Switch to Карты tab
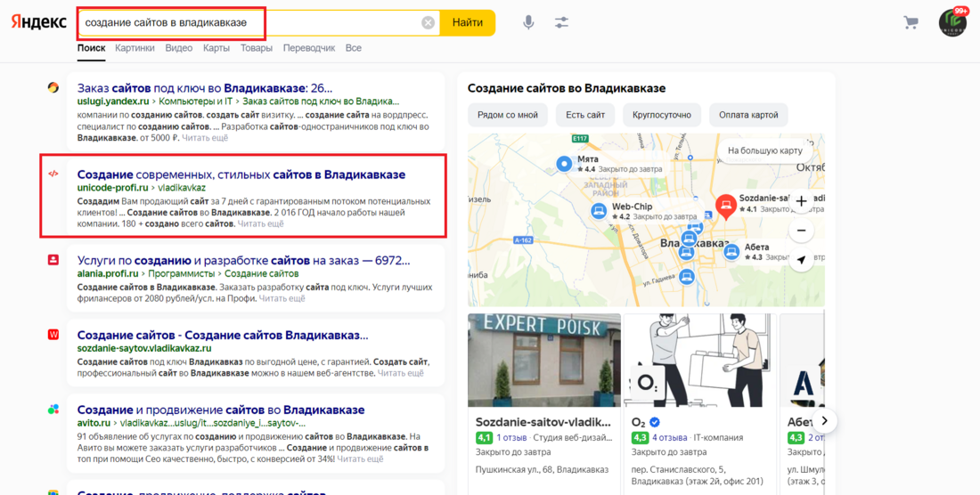The image size is (980, 495). (216, 48)
